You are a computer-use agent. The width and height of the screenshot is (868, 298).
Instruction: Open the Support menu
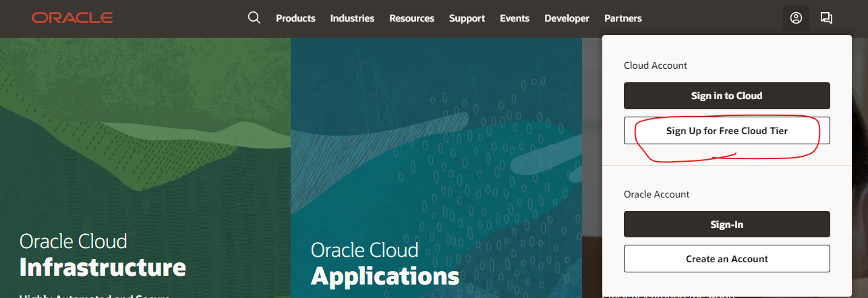[x=467, y=18]
